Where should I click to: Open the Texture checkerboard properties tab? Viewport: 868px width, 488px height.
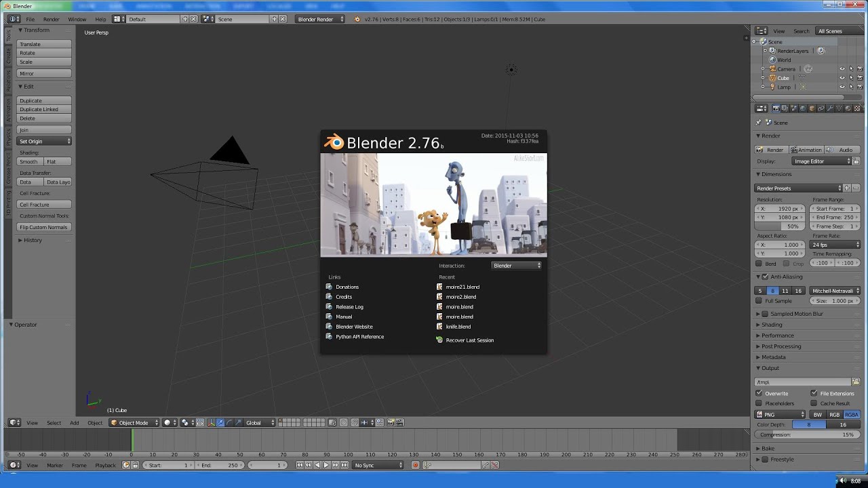coord(857,108)
